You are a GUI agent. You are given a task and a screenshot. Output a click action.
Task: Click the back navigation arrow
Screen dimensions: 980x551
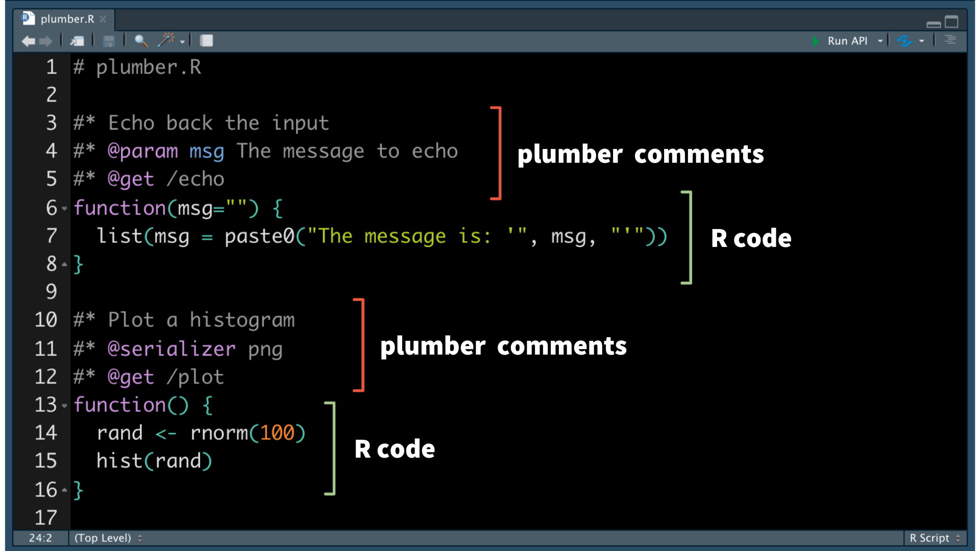(28, 41)
